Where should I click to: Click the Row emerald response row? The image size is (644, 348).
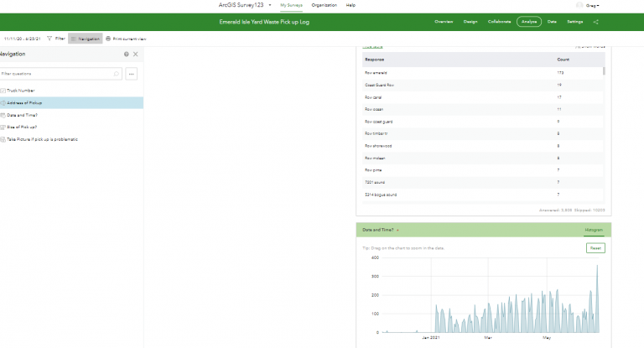(482, 73)
